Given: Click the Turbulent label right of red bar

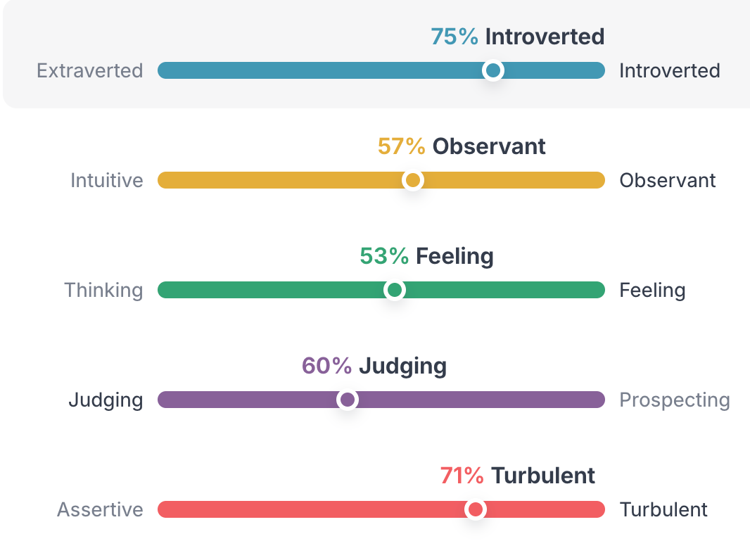Looking at the screenshot, I should pos(663,509).
